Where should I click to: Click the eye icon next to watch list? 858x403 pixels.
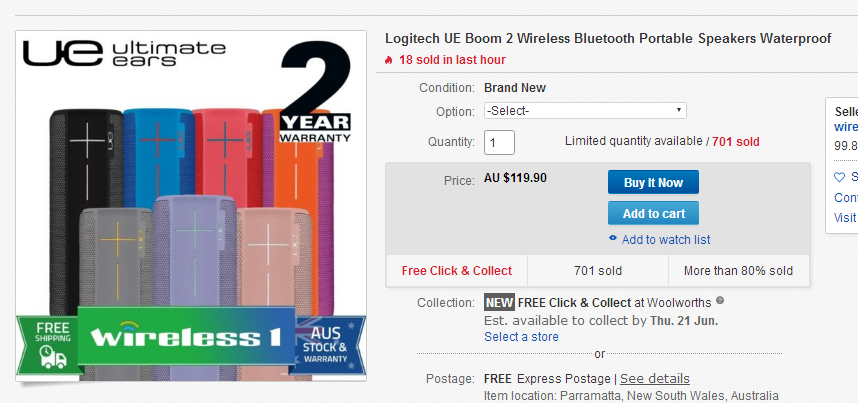coord(613,238)
